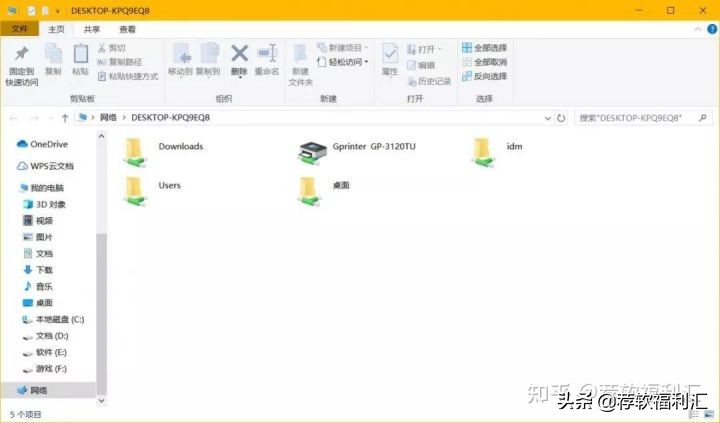Image resolution: width=720 pixels, height=423 pixels.
Task: Open New Item (新建项目) dropdown
Action: click(343, 48)
